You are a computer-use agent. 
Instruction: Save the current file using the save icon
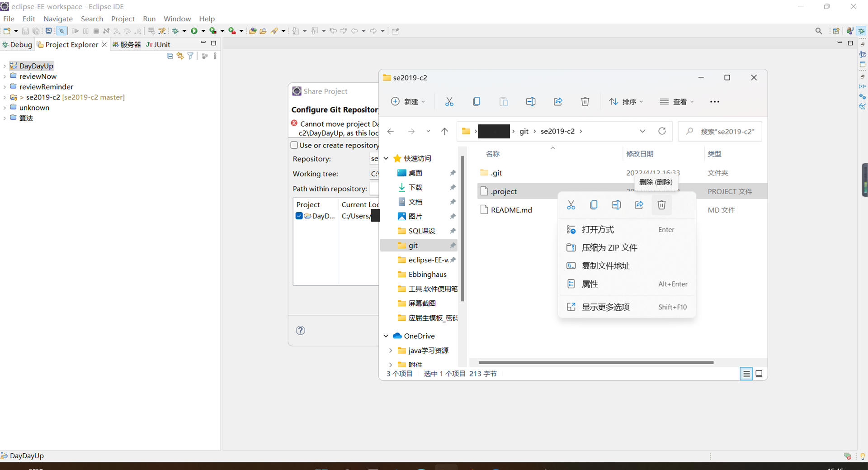25,31
